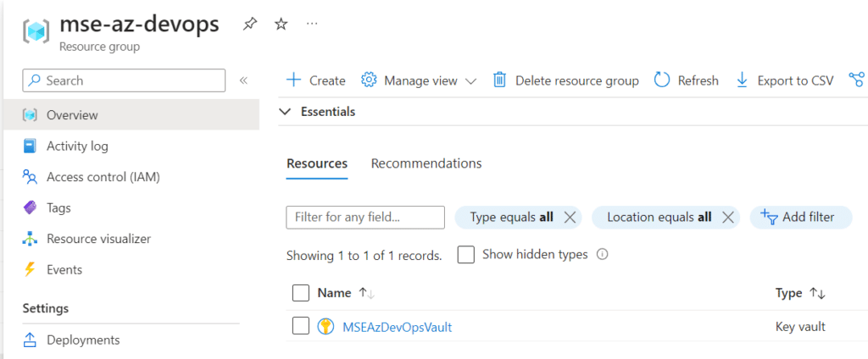Screen dimensions: 868x359
Task: Tick the select-all checkbox in header
Action: 301,293
